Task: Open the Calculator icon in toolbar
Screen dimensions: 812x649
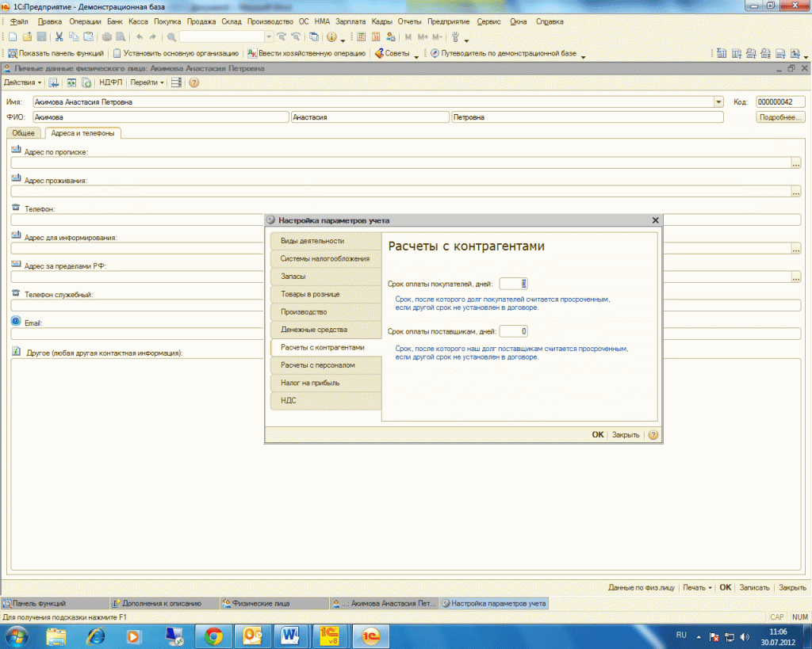Action: point(362,37)
